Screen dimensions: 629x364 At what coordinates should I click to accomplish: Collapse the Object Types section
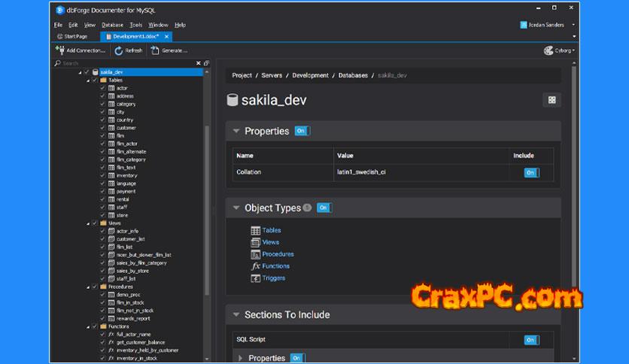pos(236,208)
